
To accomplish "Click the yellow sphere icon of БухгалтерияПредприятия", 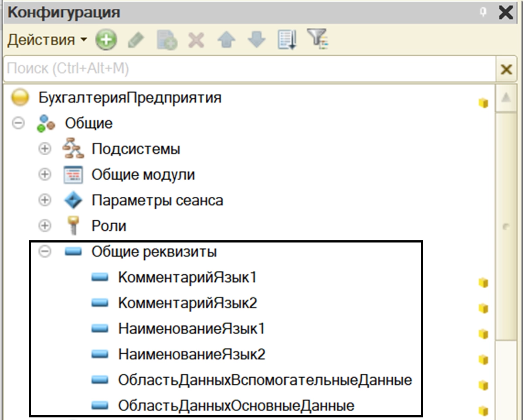I will 20,98.
